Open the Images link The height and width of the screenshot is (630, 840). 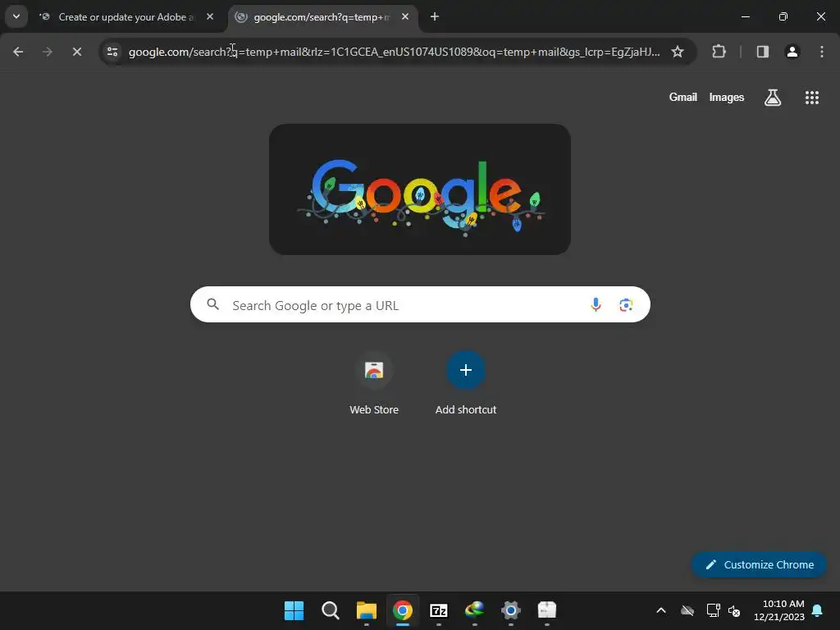(727, 98)
